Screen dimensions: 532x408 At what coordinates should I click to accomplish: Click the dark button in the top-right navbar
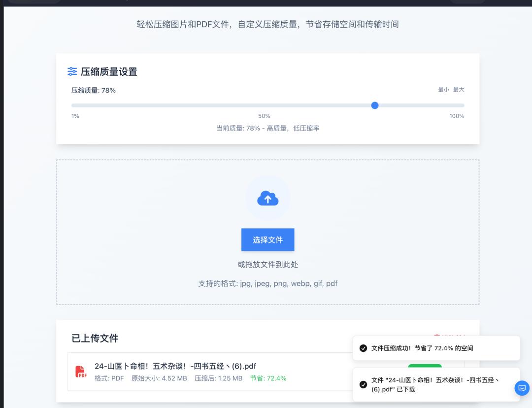[467, 2]
